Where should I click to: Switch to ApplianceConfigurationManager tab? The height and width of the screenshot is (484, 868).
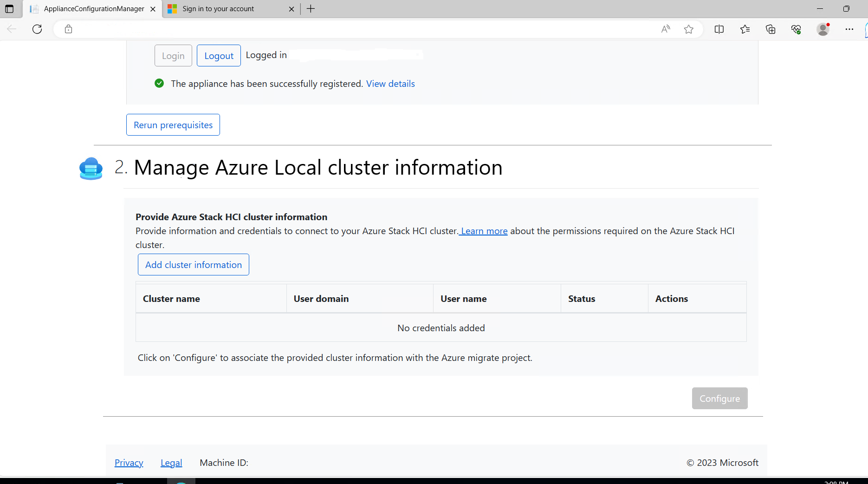[94, 9]
